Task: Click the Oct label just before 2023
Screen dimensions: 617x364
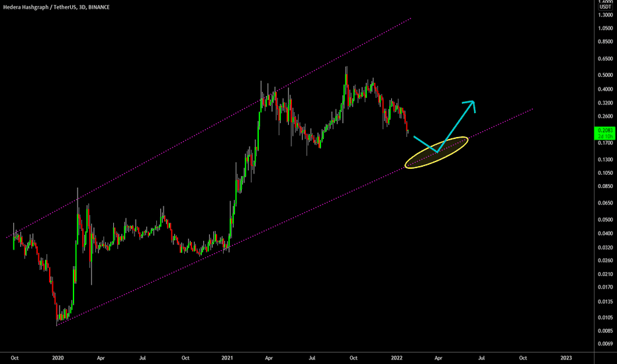Action: tap(523, 358)
